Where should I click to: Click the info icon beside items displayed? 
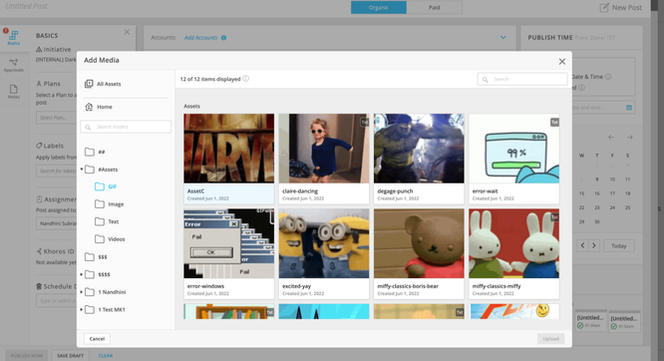pyautogui.click(x=246, y=79)
